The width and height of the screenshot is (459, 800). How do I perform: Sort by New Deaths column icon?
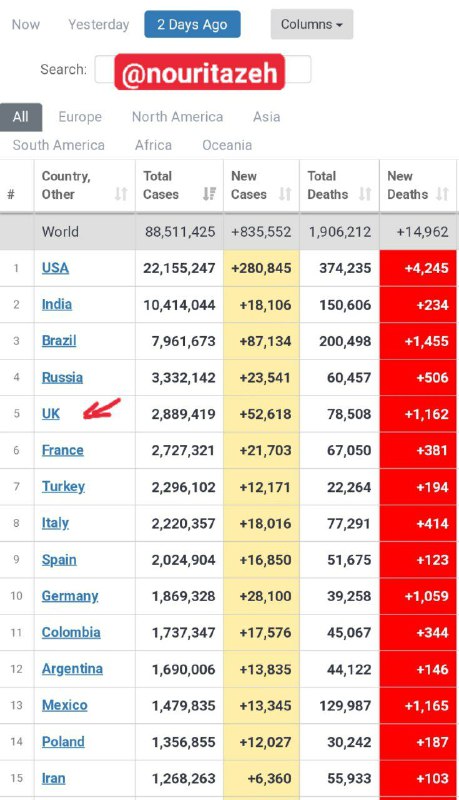click(x=443, y=194)
